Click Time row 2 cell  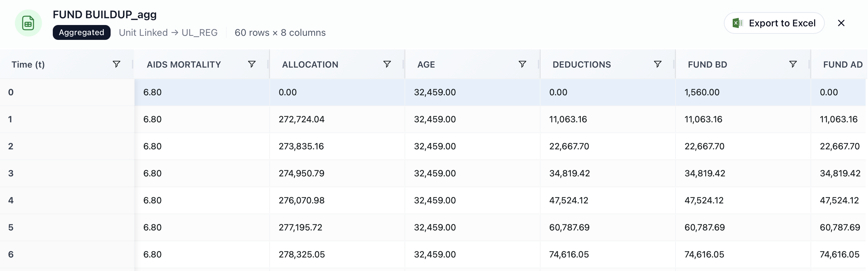pyautogui.click(x=67, y=146)
